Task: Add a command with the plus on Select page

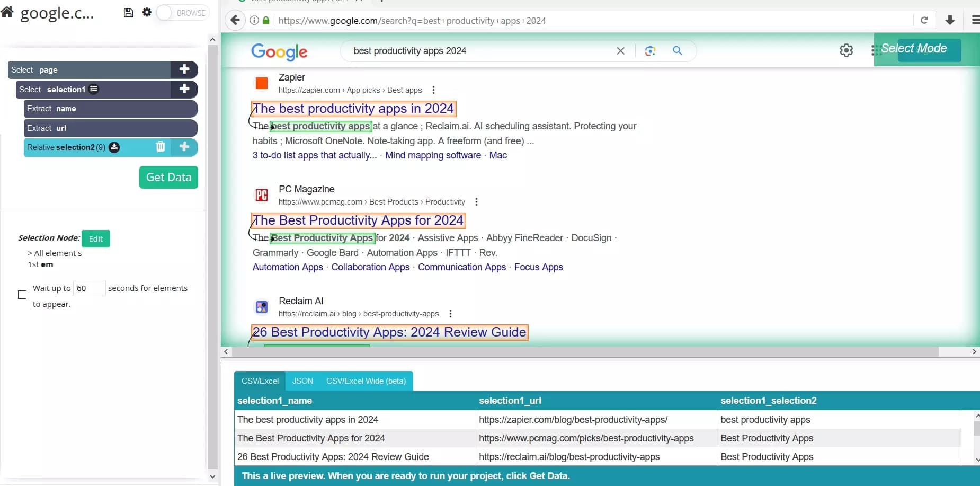Action: (184, 69)
